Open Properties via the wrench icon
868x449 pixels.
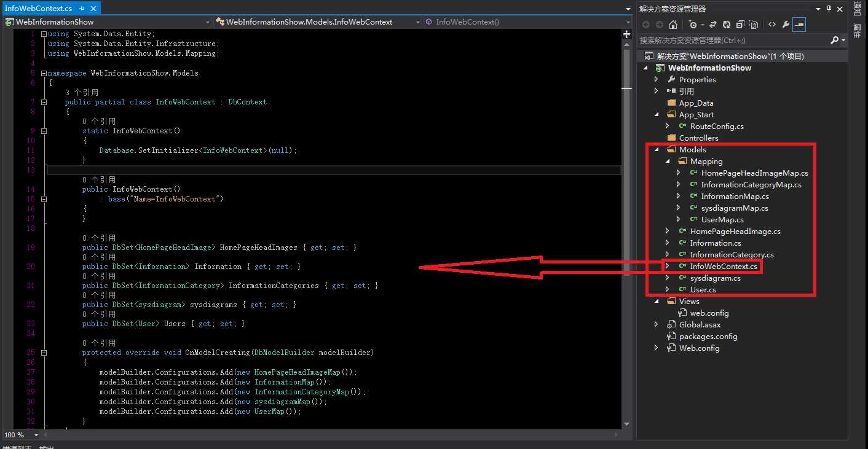(x=786, y=25)
